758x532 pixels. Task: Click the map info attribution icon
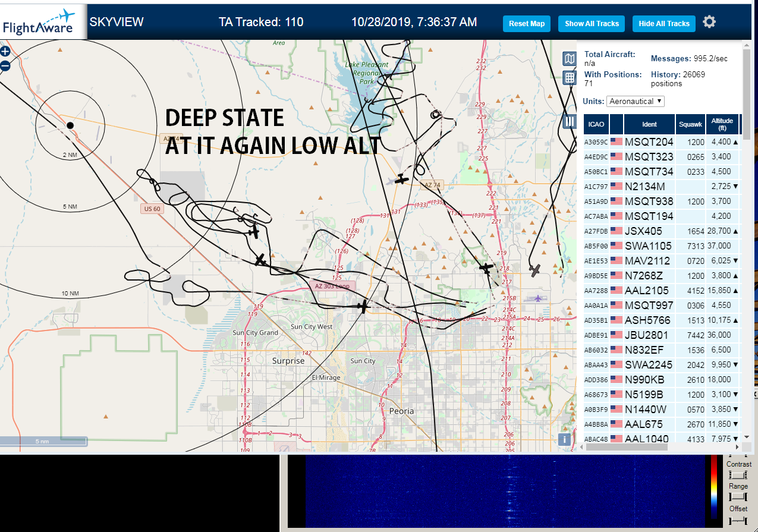pos(564,439)
